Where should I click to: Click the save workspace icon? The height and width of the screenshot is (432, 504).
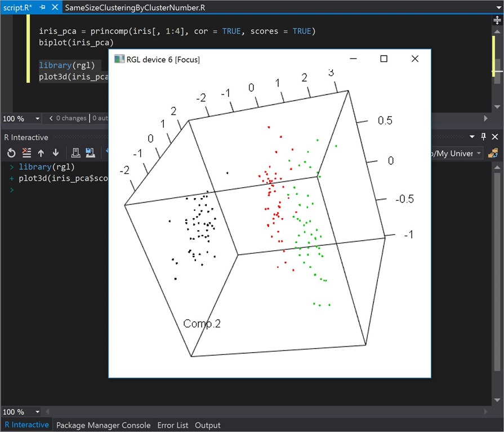[90, 152]
